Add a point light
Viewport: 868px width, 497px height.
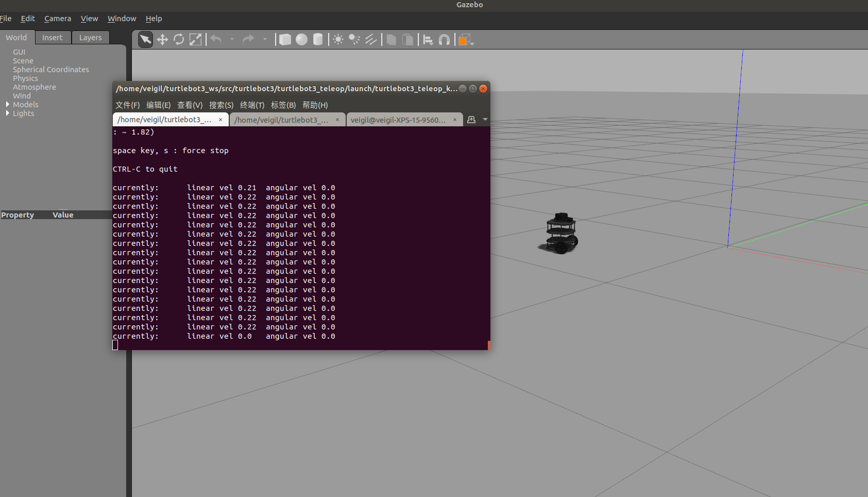click(x=338, y=40)
